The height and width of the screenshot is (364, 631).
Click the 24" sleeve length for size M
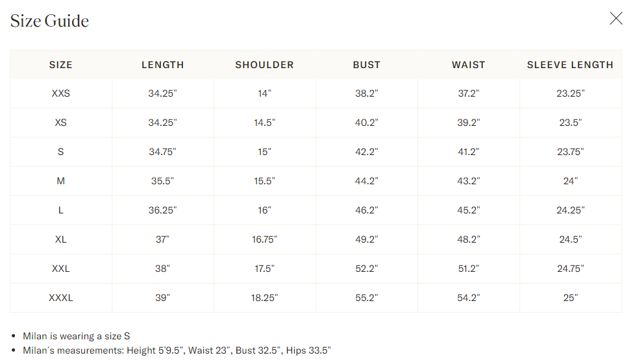[x=570, y=181]
